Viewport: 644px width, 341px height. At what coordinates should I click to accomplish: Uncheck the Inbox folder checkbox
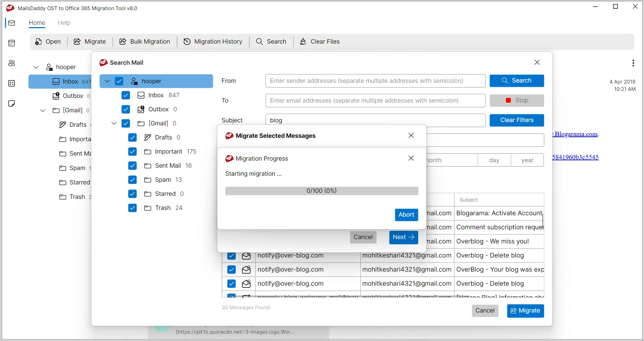(126, 95)
